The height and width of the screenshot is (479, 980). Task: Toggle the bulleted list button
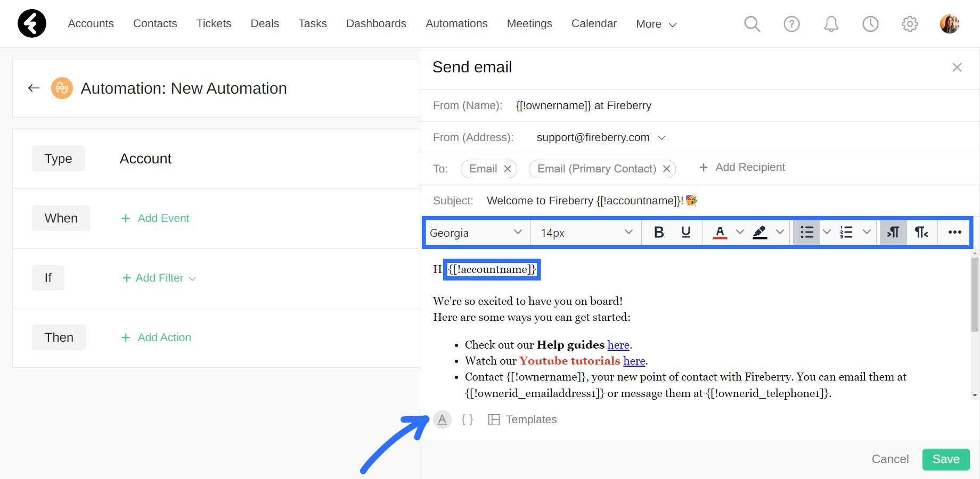point(807,232)
